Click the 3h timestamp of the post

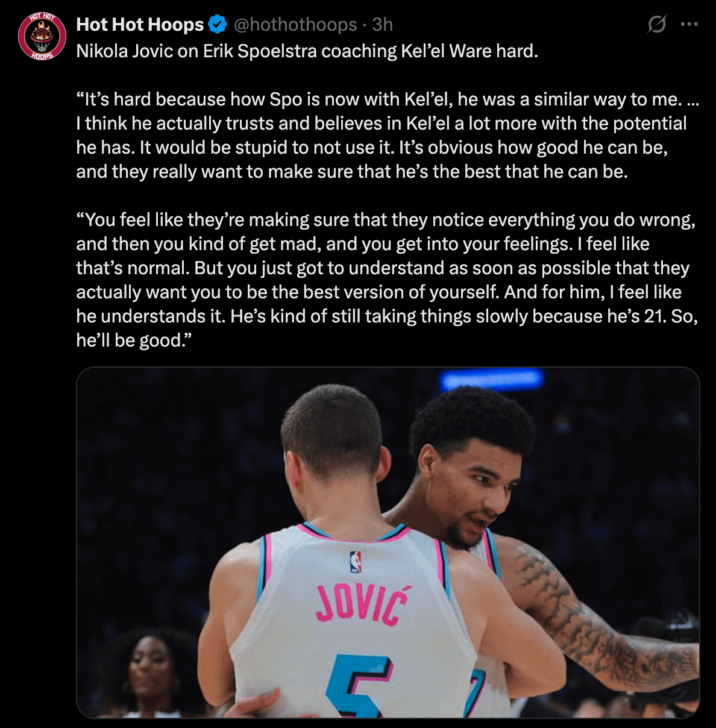(383, 25)
